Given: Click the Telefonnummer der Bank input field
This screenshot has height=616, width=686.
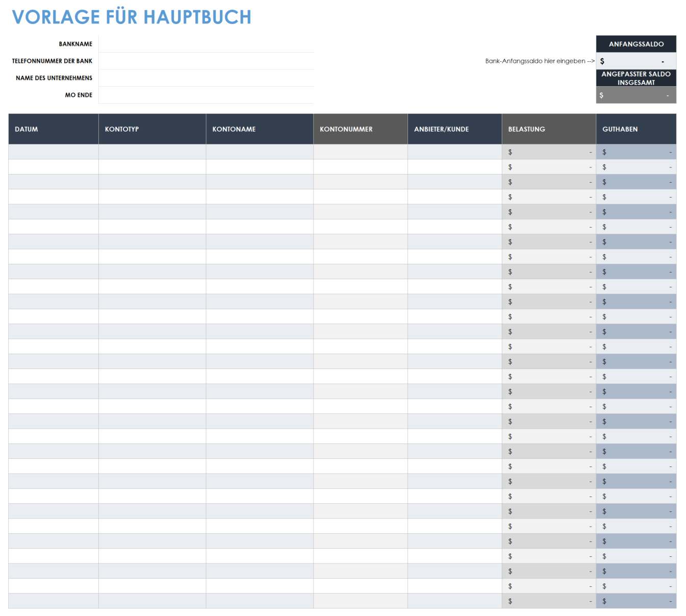Looking at the screenshot, I should tap(206, 61).
